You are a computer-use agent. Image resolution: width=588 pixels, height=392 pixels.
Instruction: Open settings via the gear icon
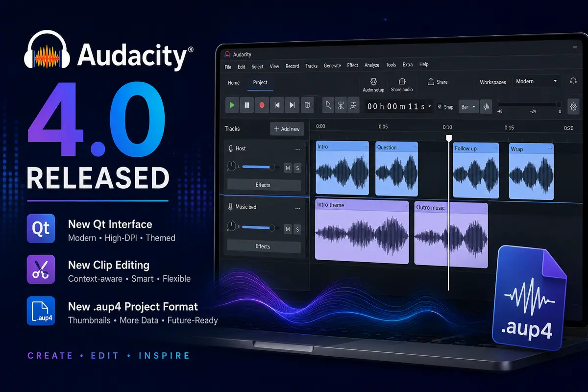(x=573, y=106)
